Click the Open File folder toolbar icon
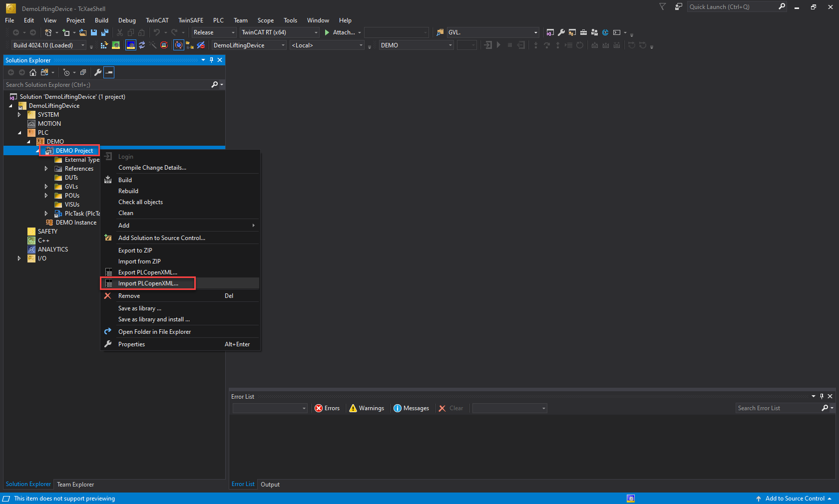This screenshot has height=504, width=839. coord(83,32)
